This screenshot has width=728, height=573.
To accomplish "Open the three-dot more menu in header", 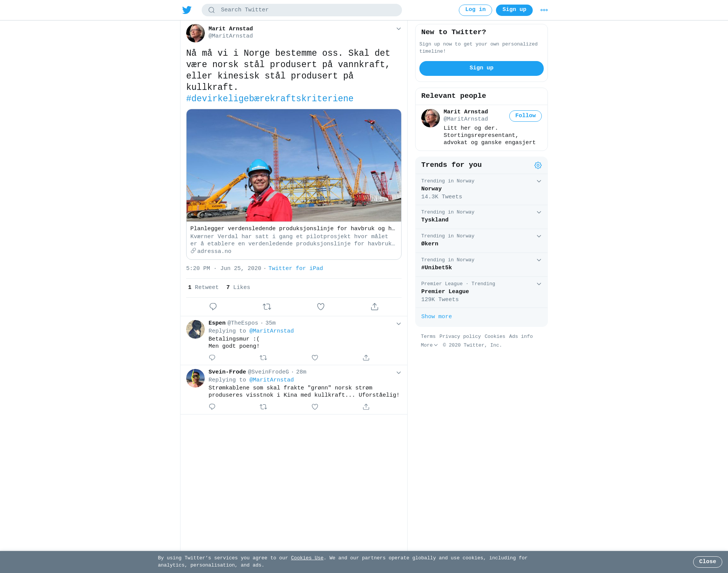I will pos(544,10).
